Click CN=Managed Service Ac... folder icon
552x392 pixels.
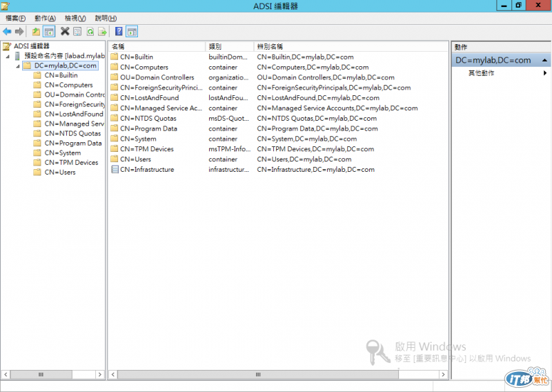tap(115, 108)
